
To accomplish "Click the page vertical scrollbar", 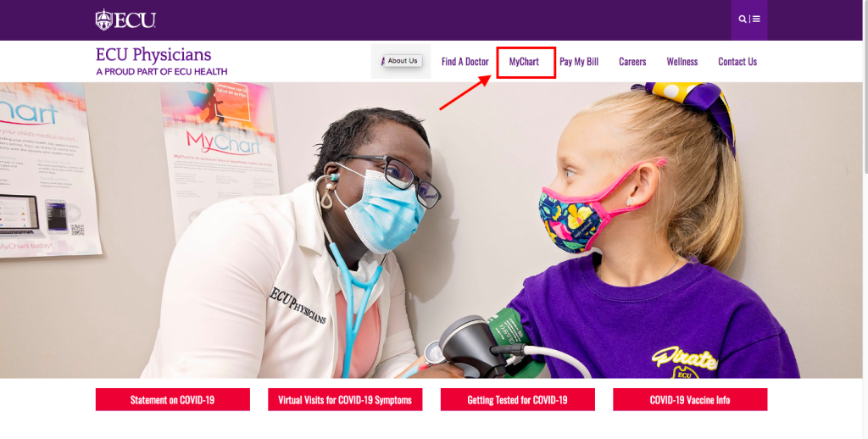I will tap(865, 219).
